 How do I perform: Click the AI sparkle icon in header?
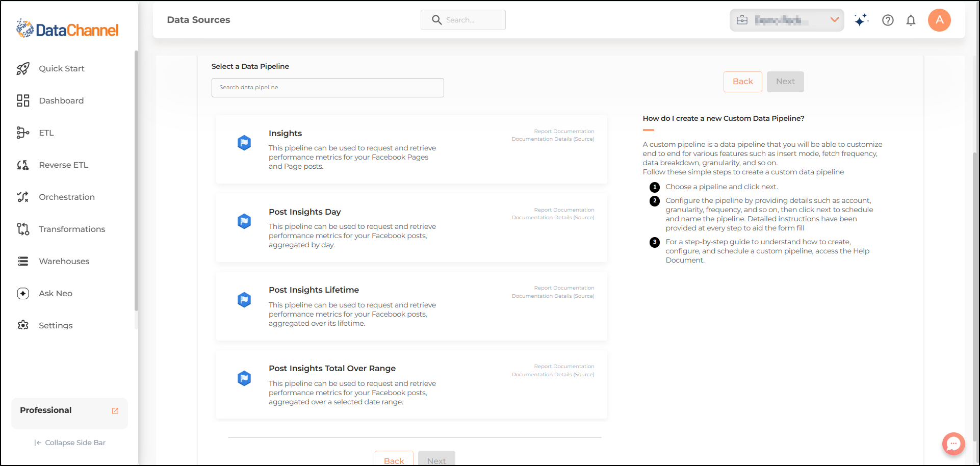(x=861, y=20)
